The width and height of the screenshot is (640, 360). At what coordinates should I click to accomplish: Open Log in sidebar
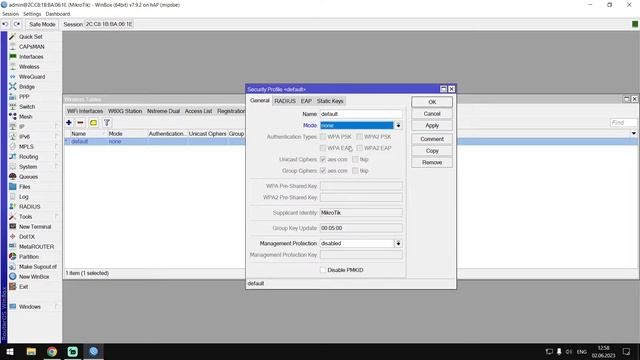(24, 197)
